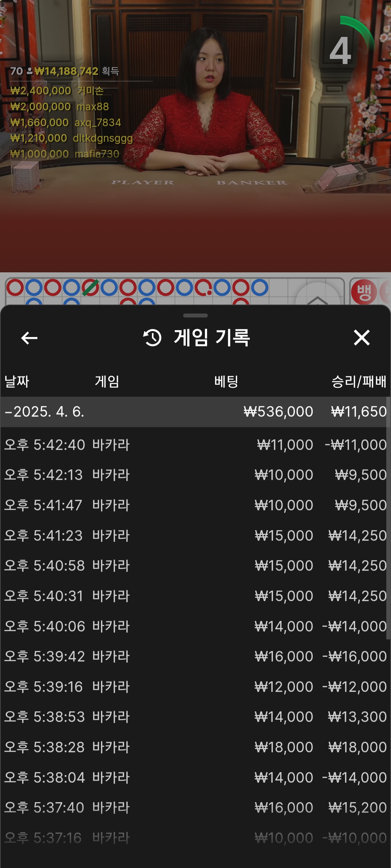The image size is (391, 868).
Task: Open the 오후 5:38:28 ₩18,000 record
Action: (x=195, y=747)
